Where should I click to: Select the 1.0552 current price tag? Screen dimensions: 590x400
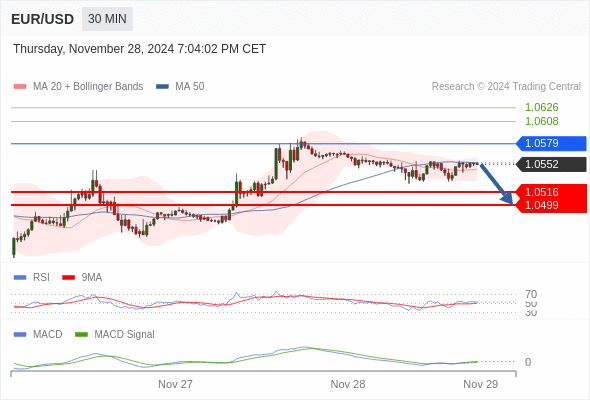[x=551, y=164]
